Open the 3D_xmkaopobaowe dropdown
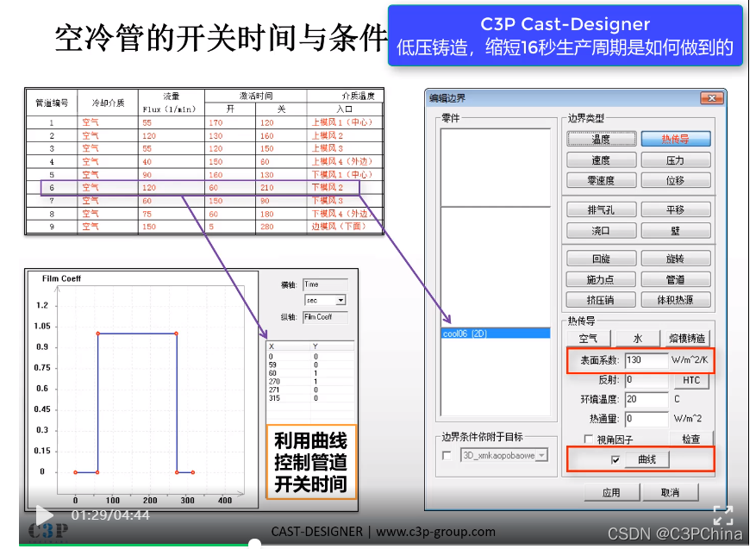The image size is (756, 549). 542,455
